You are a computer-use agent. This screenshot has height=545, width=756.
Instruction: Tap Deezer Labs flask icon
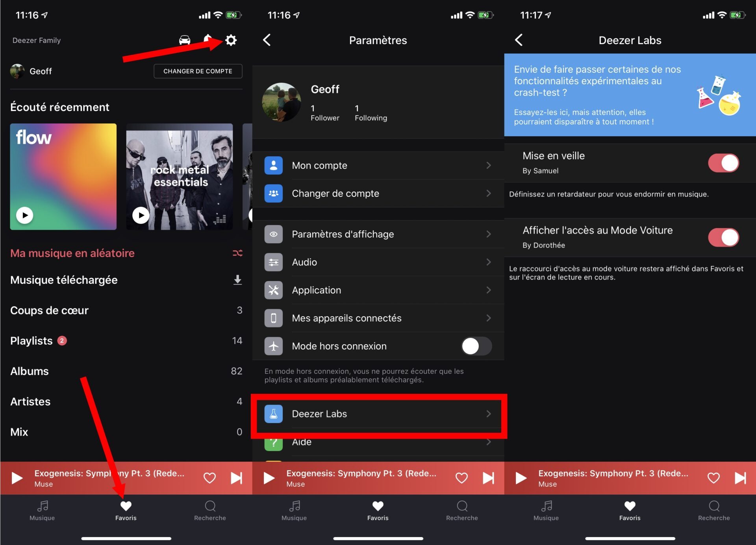coord(273,414)
